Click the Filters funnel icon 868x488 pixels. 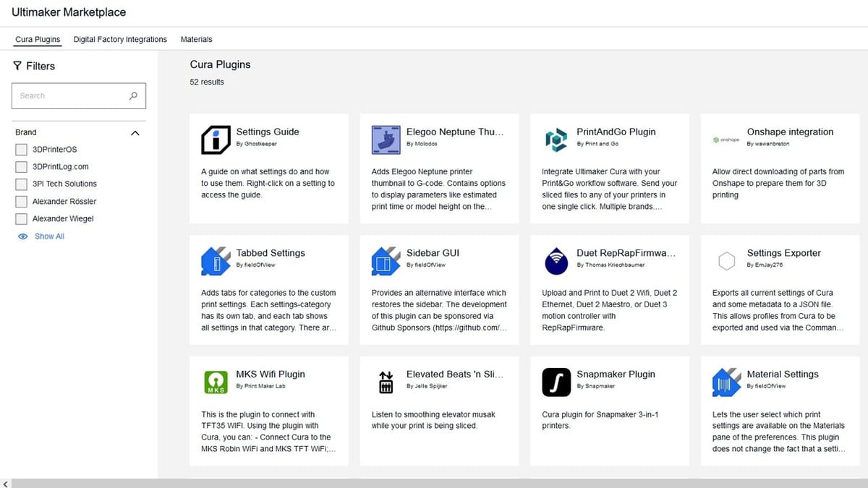click(x=17, y=66)
